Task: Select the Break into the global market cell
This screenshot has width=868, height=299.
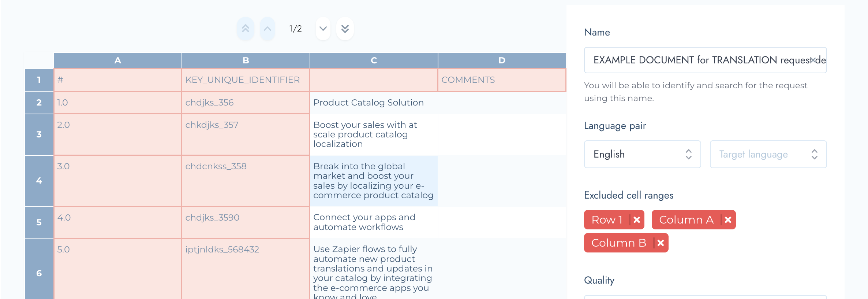Action: pyautogui.click(x=374, y=181)
